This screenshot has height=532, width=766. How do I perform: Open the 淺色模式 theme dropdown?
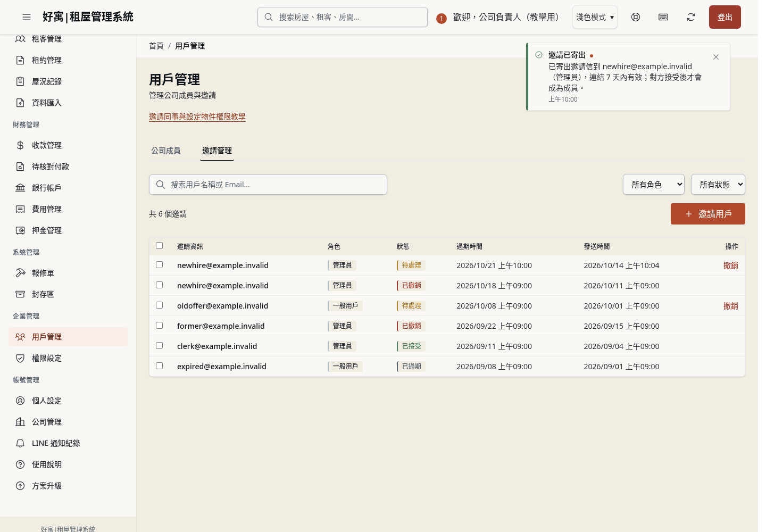click(x=595, y=17)
